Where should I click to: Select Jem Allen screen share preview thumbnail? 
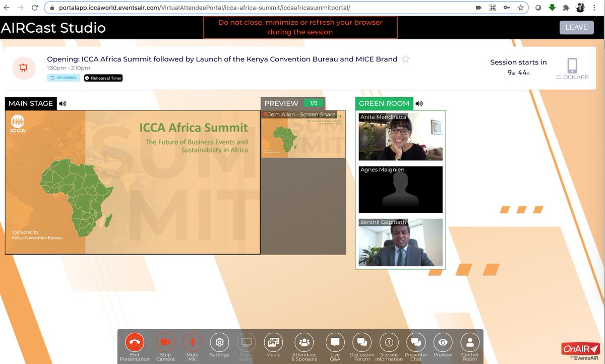click(x=303, y=134)
